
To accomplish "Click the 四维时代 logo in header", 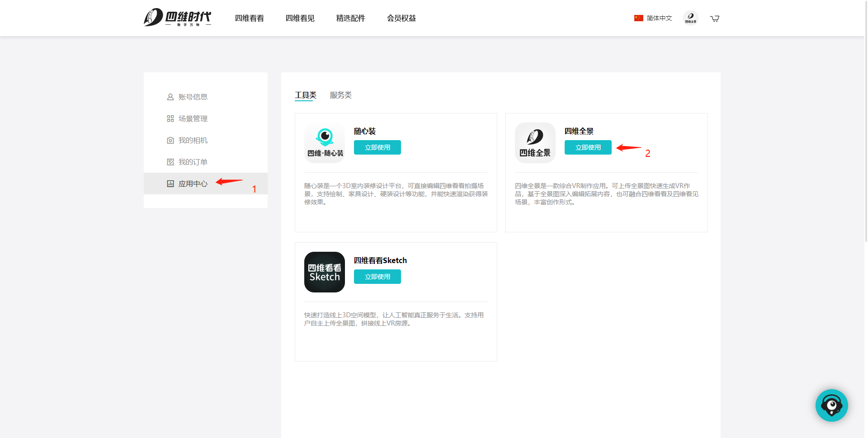I will (x=177, y=18).
